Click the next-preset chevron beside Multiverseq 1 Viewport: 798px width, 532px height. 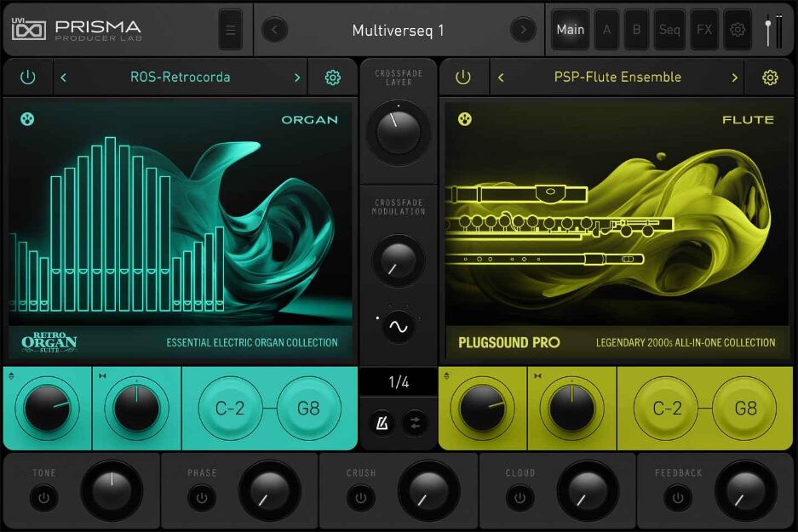(524, 29)
